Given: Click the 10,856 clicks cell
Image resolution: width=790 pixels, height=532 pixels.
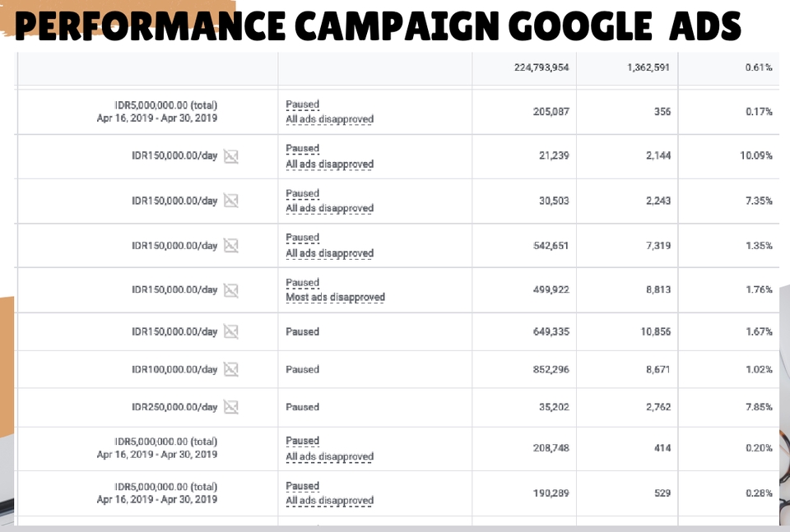Looking at the screenshot, I should pyautogui.click(x=656, y=331).
